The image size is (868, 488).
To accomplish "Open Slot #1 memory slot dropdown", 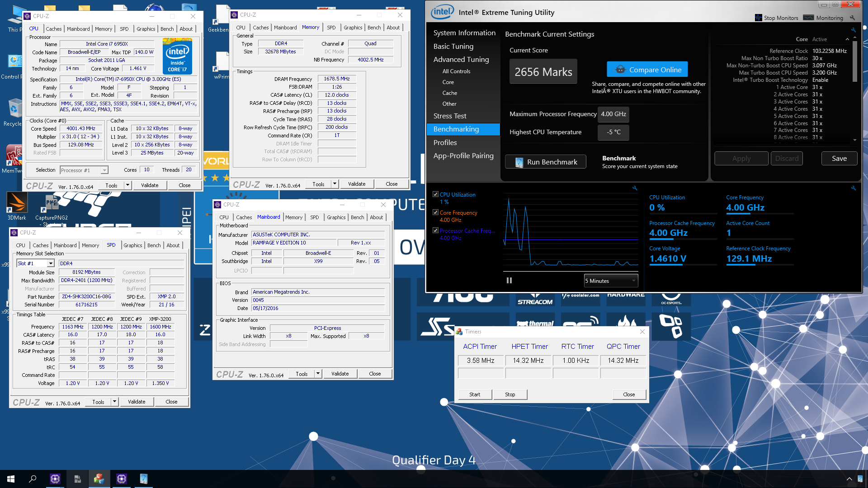I will (x=35, y=263).
